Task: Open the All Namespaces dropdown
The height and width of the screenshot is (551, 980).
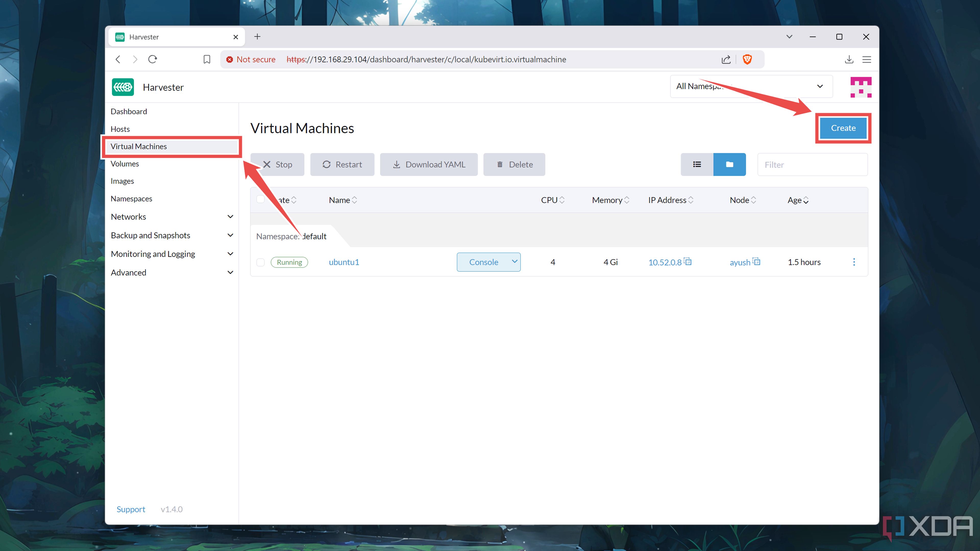Action: pos(751,87)
